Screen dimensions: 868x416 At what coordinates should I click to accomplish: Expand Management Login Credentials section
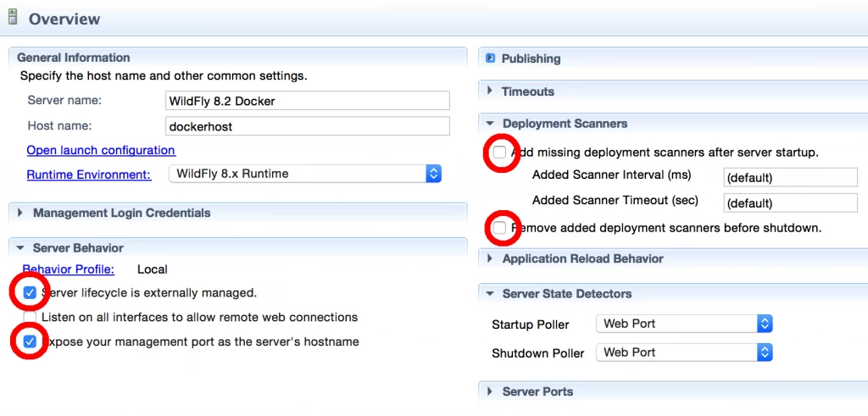click(20, 213)
